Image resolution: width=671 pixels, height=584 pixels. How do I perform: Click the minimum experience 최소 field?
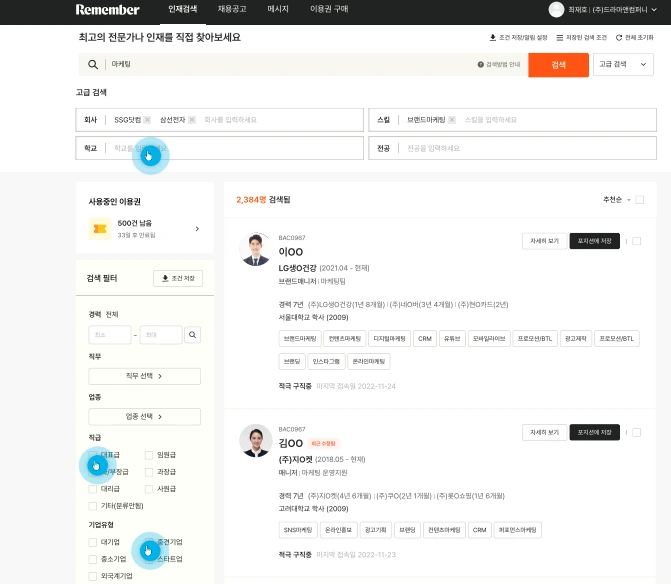(x=110, y=335)
